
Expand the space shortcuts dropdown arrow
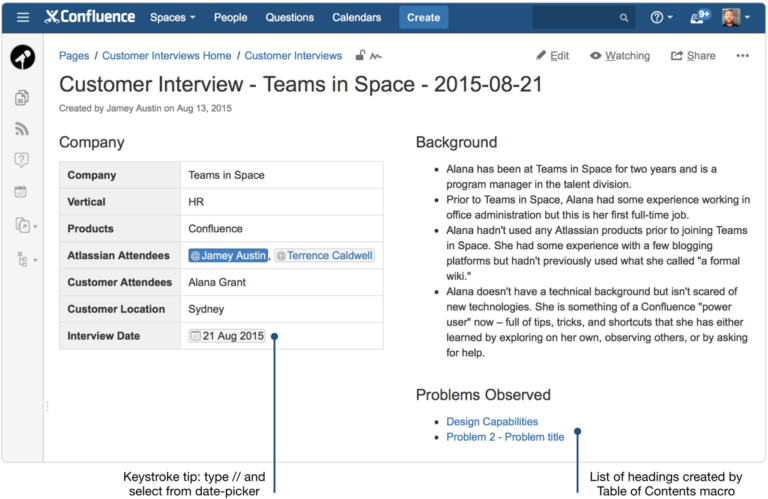(x=35, y=227)
